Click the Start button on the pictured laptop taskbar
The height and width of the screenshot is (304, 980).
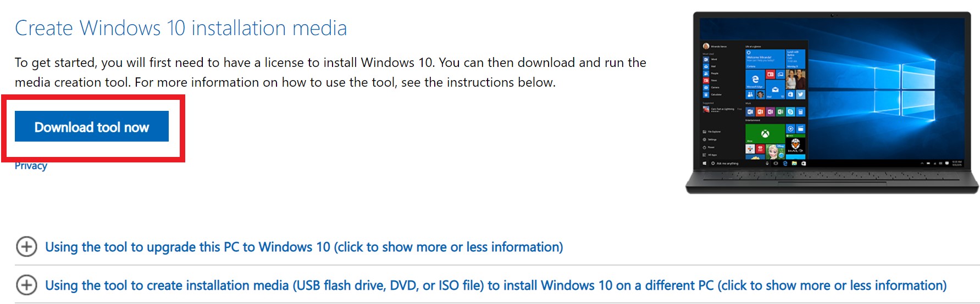pos(705,164)
